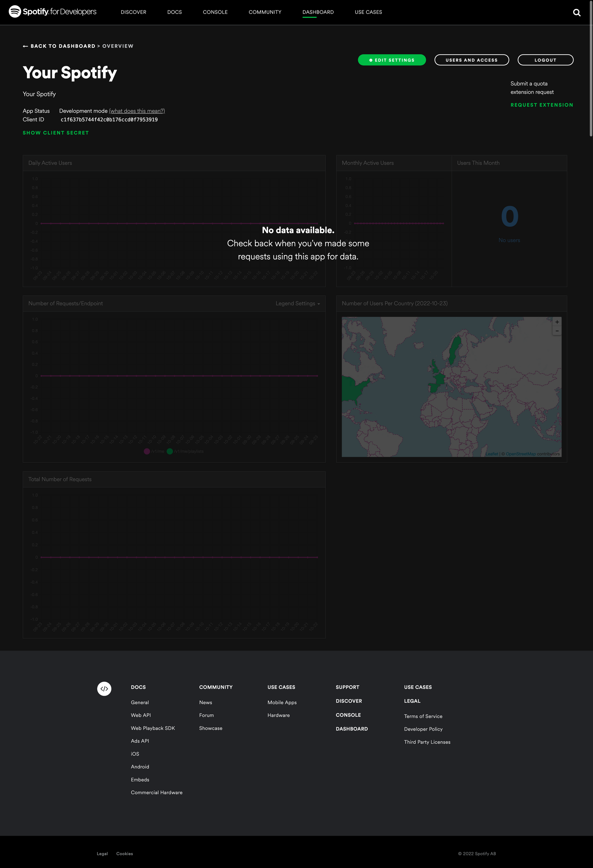
Task: Click the Logout button
Action: click(545, 60)
